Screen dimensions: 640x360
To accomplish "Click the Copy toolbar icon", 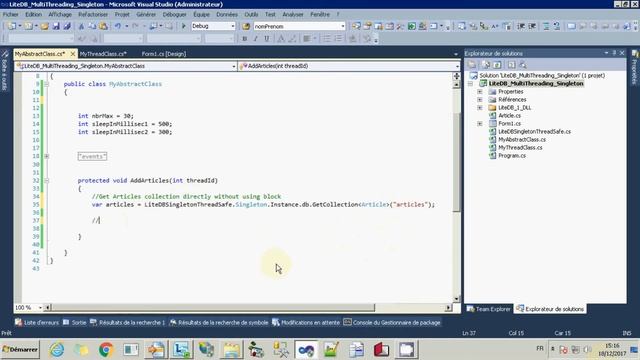I will tap(92, 26).
